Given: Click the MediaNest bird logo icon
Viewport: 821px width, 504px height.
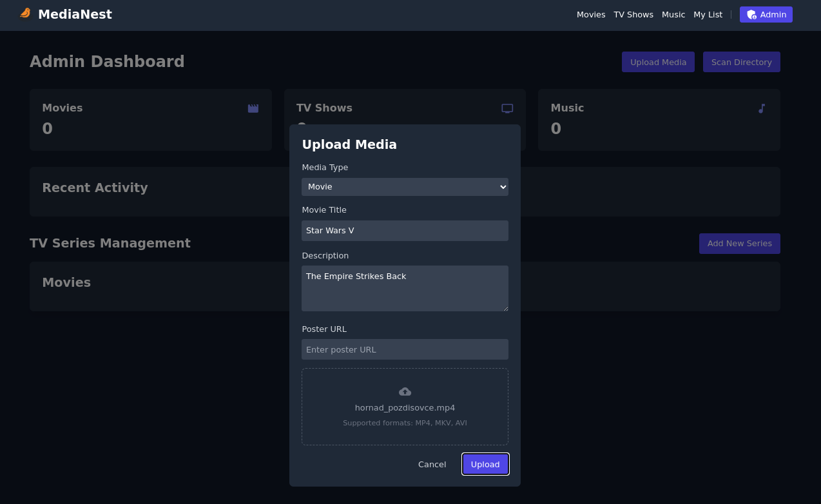Looking at the screenshot, I should click(25, 14).
